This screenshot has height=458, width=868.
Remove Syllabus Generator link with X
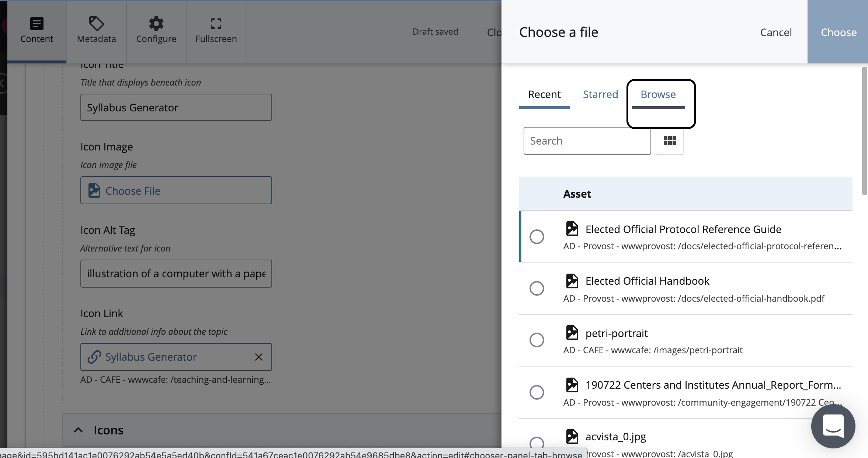pyautogui.click(x=259, y=357)
